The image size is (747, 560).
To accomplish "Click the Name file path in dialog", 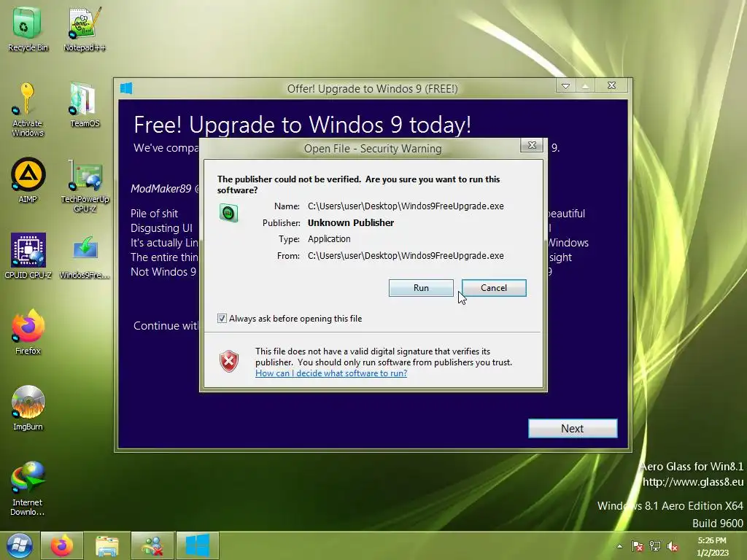I will pyautogui.click(x=406, y=206).
